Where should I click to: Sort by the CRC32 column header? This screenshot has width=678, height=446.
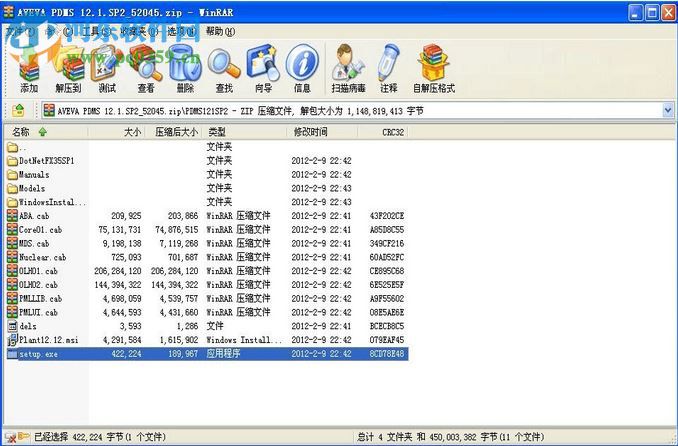pyautogui.click(x=384, y=132)
